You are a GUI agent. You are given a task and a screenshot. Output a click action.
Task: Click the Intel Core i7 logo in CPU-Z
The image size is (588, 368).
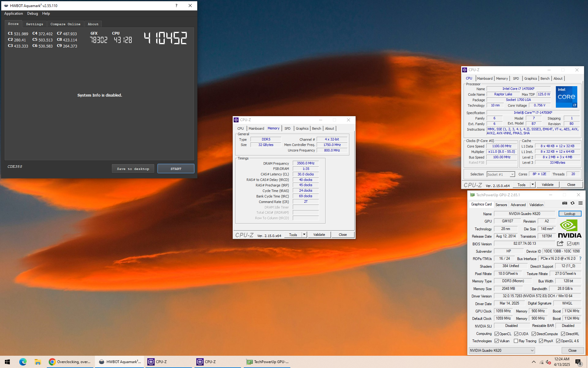point(567,97)
